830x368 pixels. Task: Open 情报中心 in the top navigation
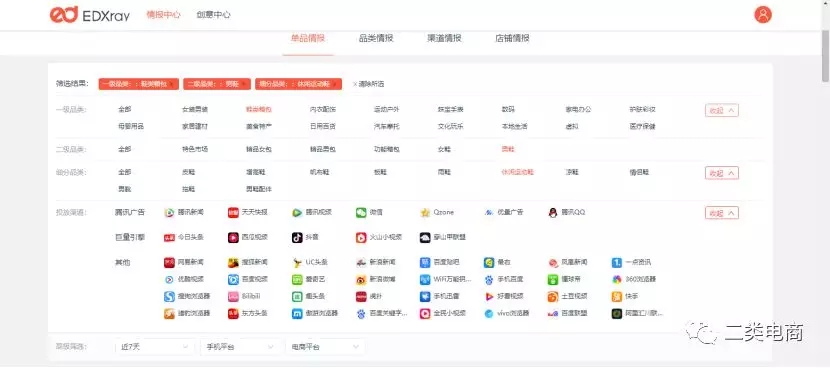click(164, 15)
